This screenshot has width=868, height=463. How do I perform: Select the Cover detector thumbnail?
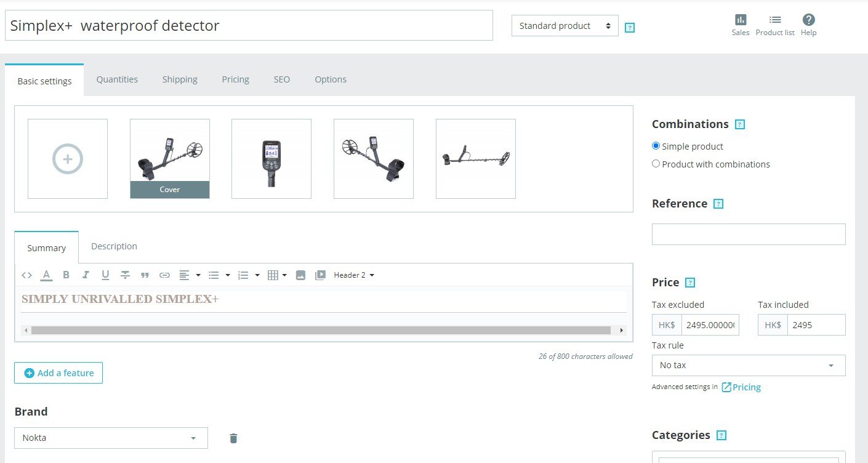[x=170, y=159]
